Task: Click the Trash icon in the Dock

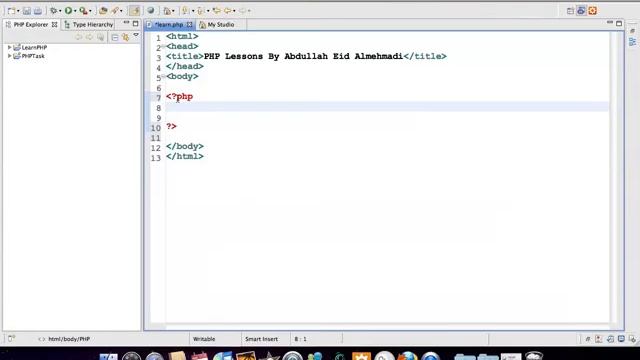Action: (x=534, y=356)
